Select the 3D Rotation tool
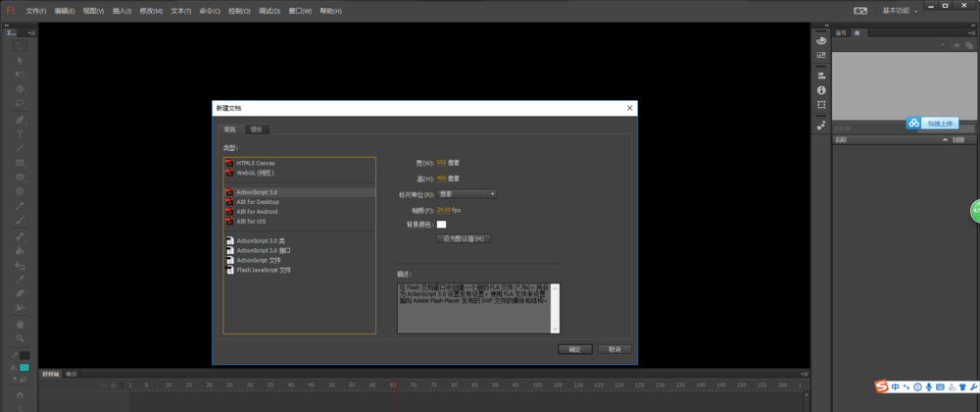Screen dimensions: 980x412 (x=20, y=89)
